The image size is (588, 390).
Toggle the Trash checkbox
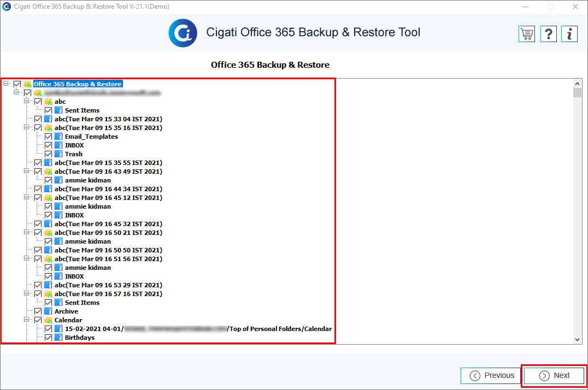(x=49, y=154)
